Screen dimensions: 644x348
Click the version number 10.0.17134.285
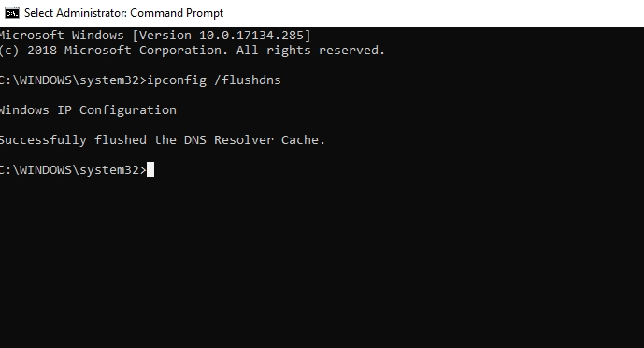pyautogui.click(x=251, y=36)
